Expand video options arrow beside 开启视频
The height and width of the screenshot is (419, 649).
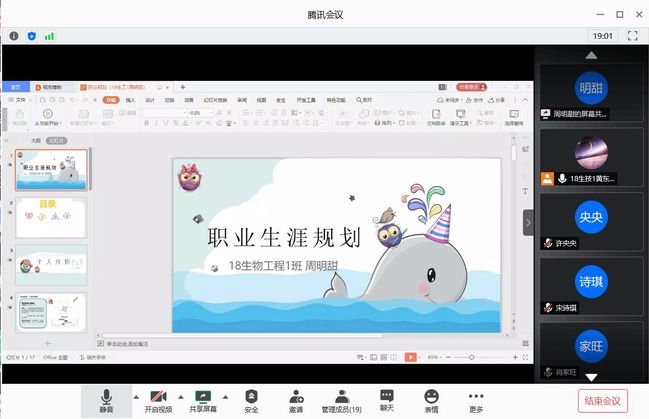click(180, 396)
